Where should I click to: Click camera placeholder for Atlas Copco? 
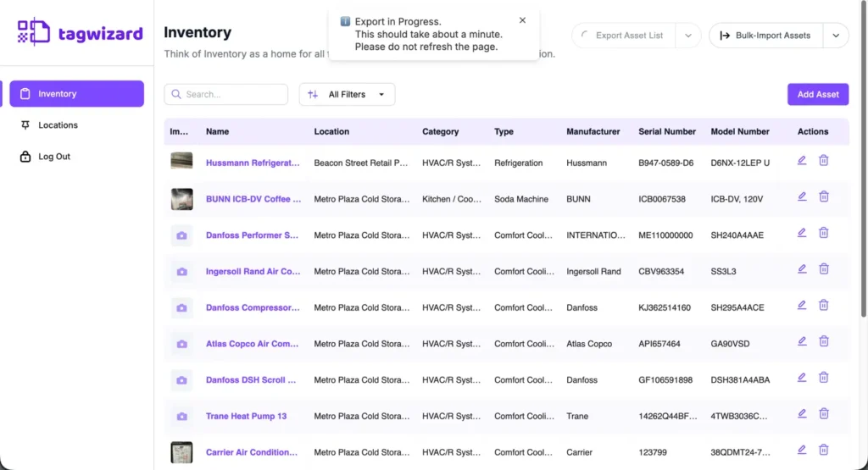pyautogui.click(x=181, y=344)
